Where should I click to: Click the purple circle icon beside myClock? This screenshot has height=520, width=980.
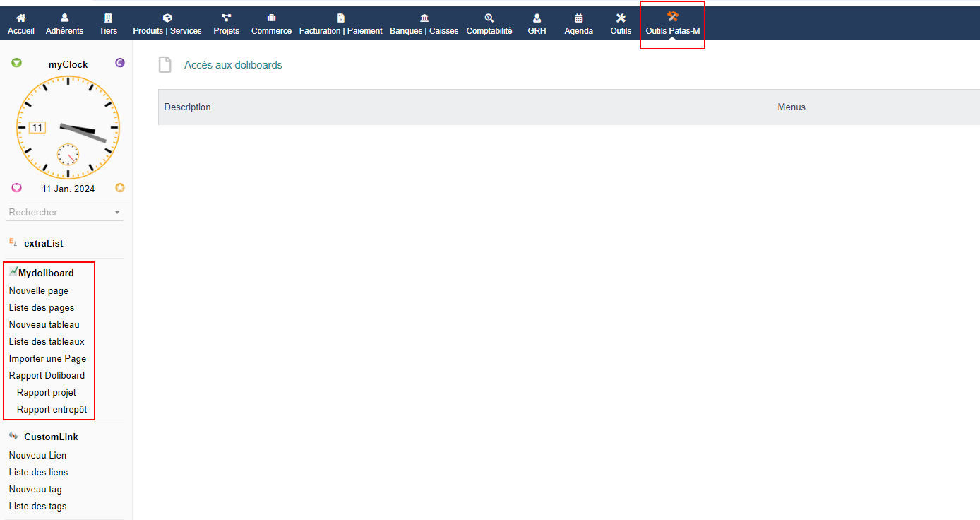tap(120, 63)
